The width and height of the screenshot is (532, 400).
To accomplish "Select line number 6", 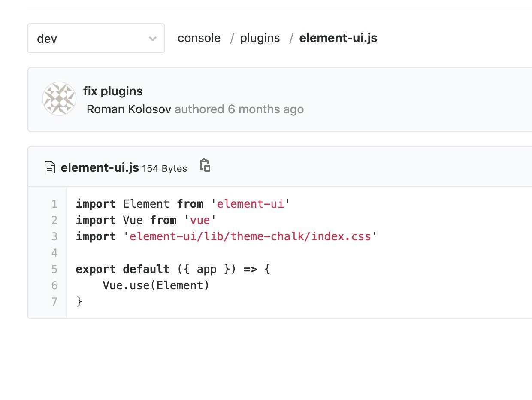I will pyautogui.click(x=54, y=285).
